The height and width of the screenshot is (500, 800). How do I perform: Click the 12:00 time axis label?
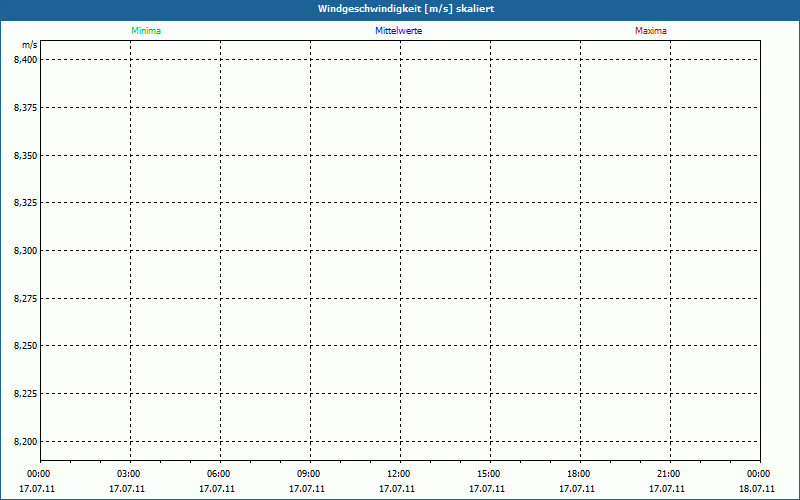[x=398, y=474]
